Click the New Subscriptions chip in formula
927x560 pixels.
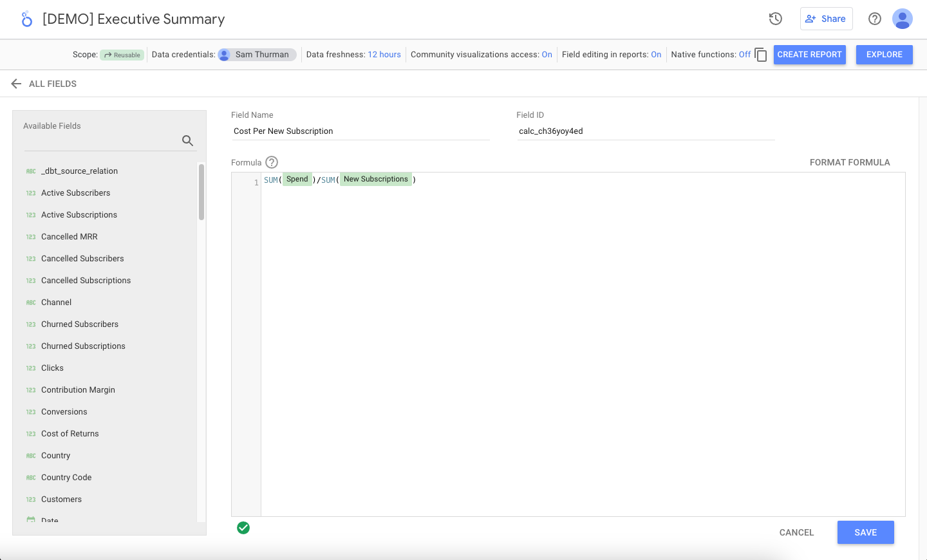(376, 180)
